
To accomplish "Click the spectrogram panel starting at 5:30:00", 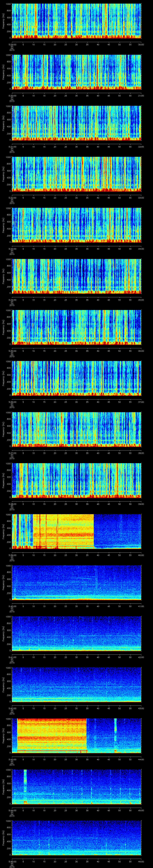I will [77, 72].
